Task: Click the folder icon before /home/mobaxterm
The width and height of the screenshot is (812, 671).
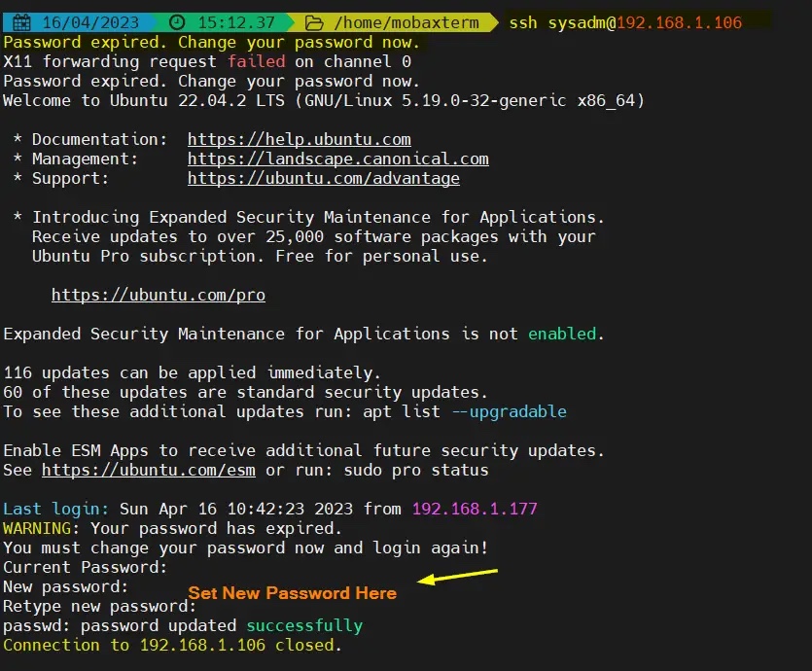Action: tap(313, 22)
